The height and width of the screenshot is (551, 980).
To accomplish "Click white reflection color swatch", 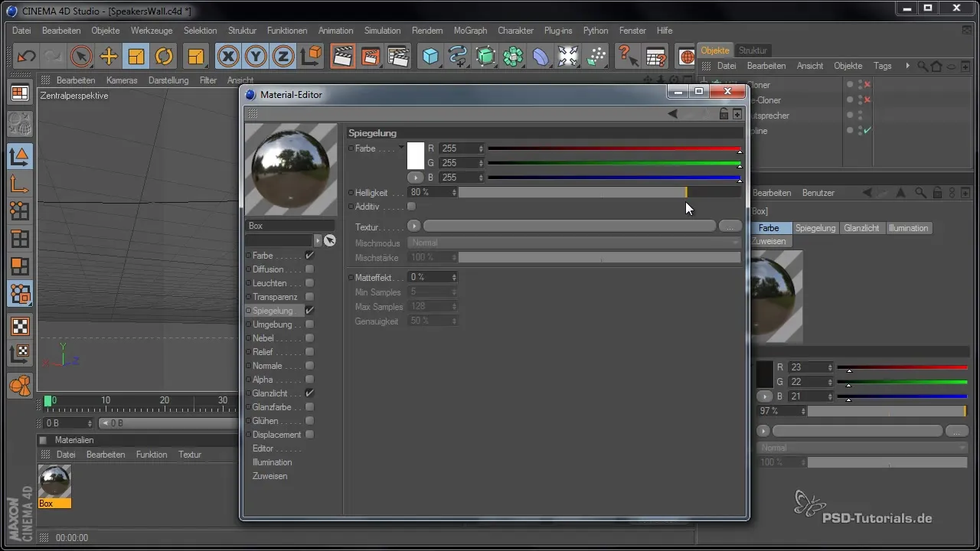I will 416,156.
